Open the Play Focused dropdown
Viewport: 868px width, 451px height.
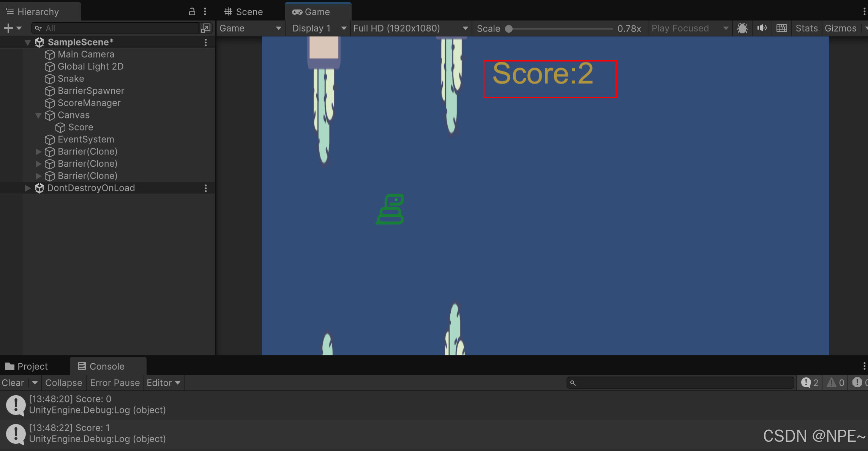click(x=690, y=28)
